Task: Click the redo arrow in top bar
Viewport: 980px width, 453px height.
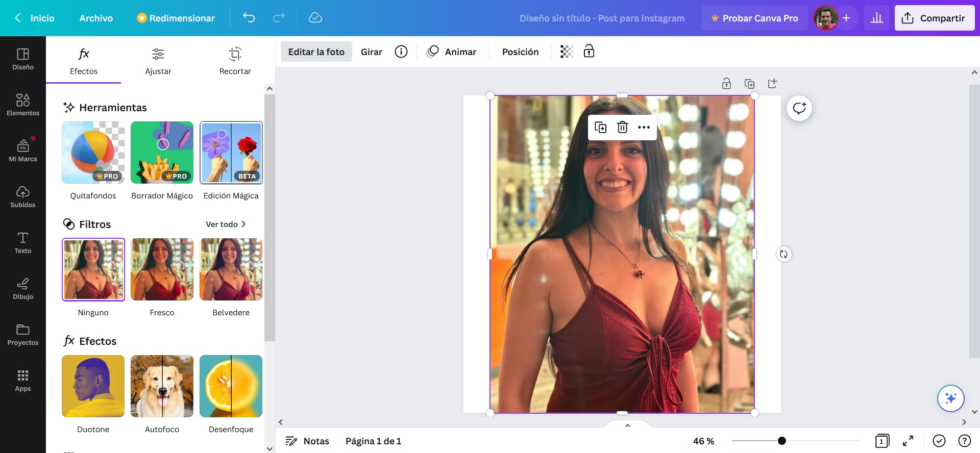Action: tap(279, 18)
